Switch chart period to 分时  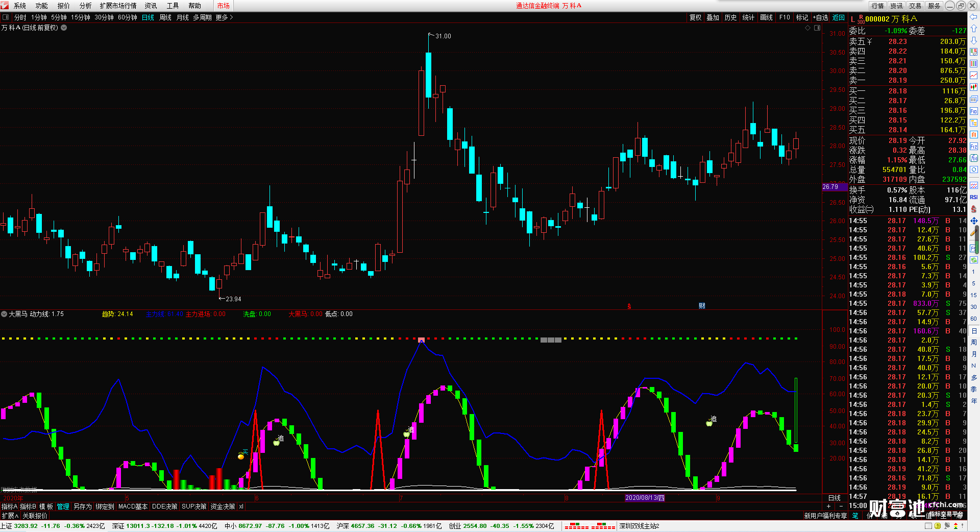coord(20,17)
